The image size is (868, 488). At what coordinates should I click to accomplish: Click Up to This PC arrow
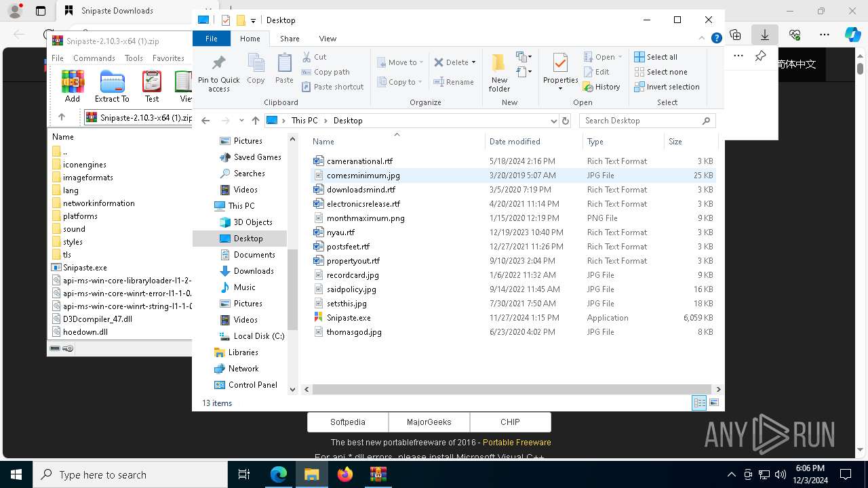pyautogui.click(x=255, y=121)
